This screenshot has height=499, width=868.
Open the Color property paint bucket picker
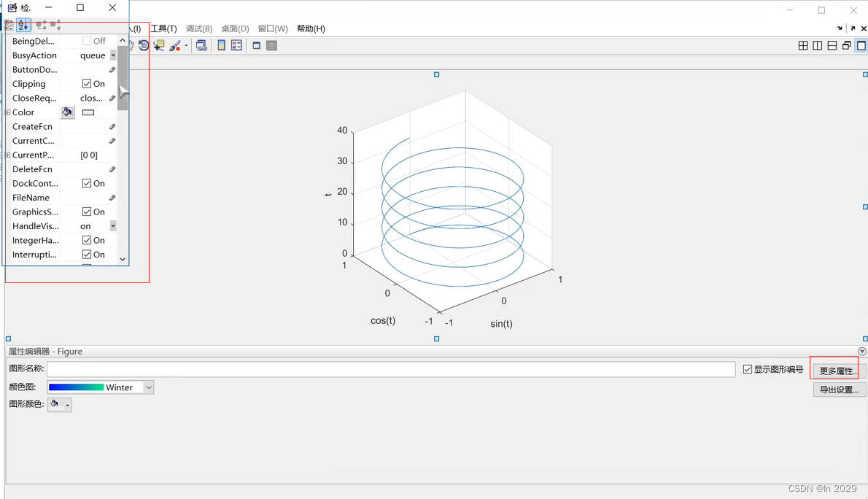[67, 112]
